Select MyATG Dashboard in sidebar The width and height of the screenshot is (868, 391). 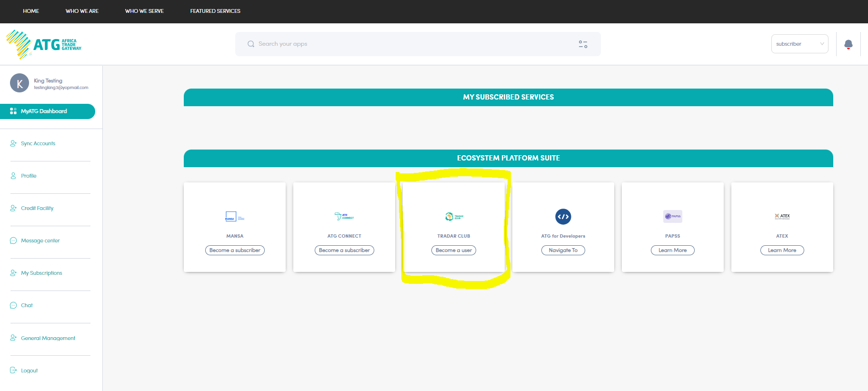48,111
